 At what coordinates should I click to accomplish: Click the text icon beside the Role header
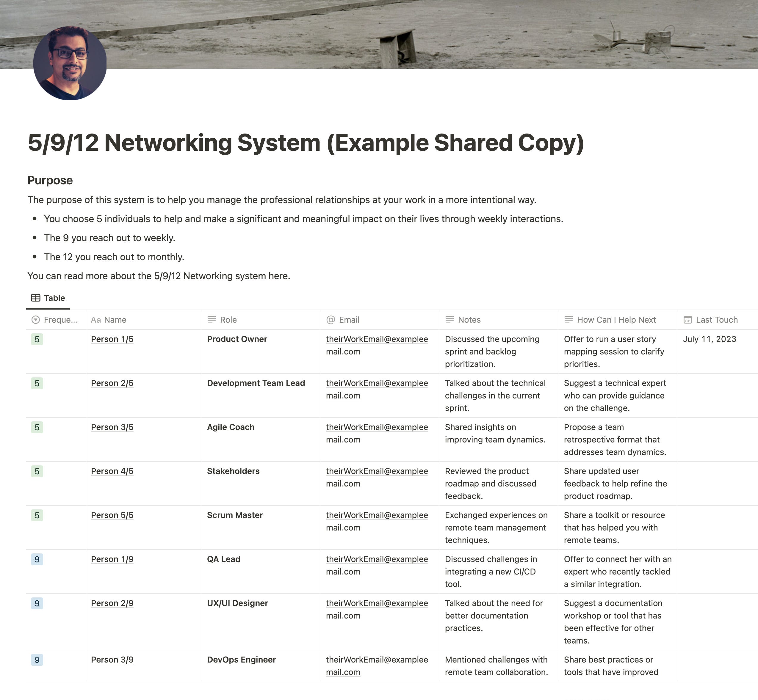[x=212, y=320]
